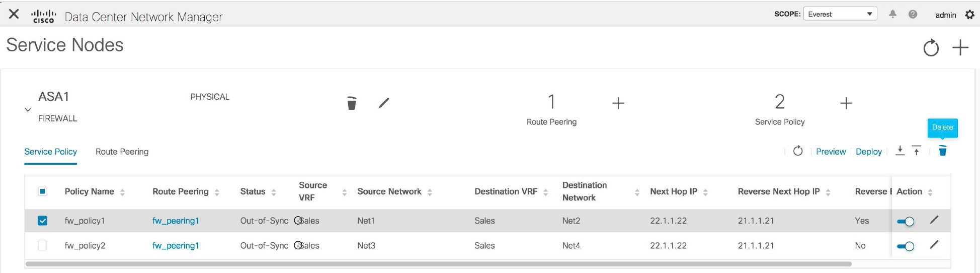Click the Net3 source network cell
The height and width of the screenshot is (273, 980).
366,246
